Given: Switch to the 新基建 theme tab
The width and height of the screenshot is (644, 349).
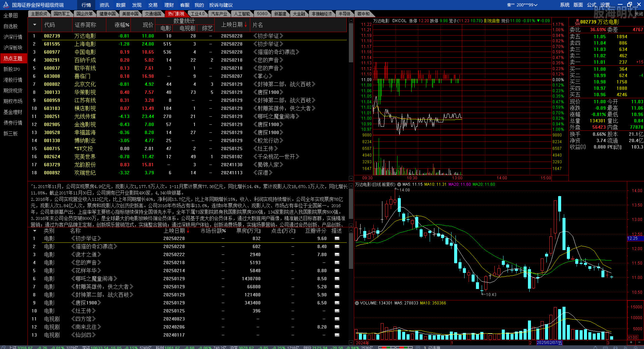Looking at the screenshot, I should tap(280, 14).
